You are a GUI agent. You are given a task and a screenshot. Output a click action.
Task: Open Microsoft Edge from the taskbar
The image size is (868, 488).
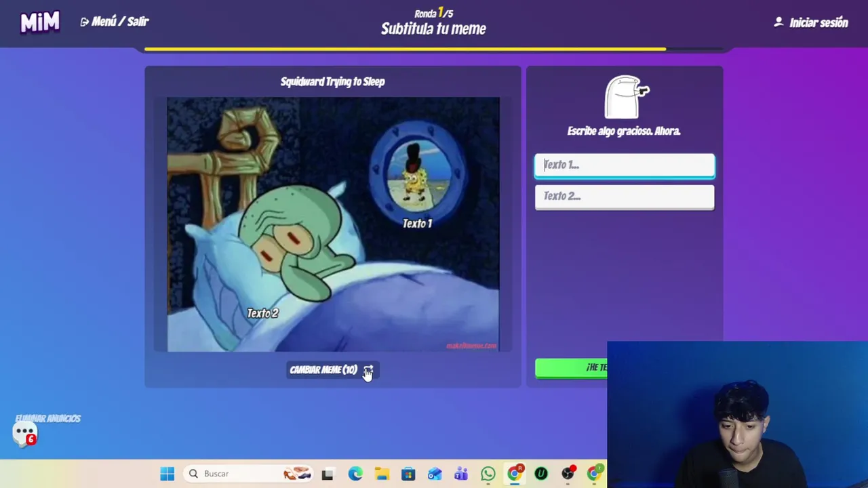(355, 474)
